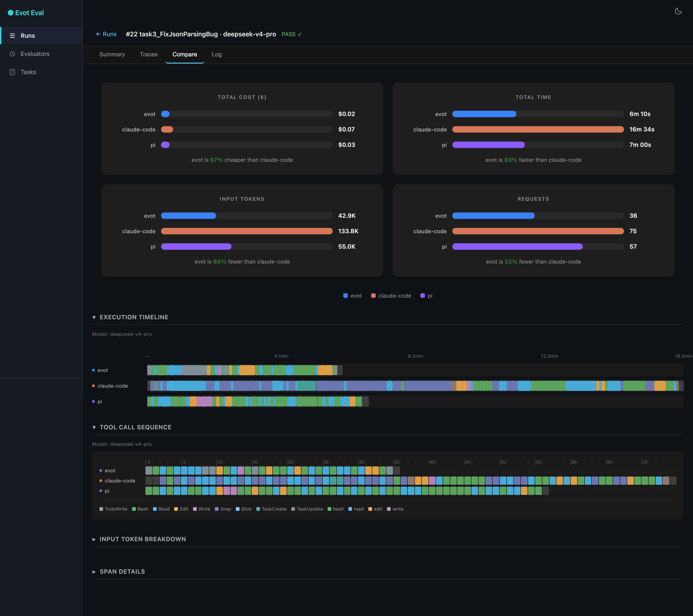This screenshot has width=693, height=616.
Task: Open the Log tab
Action: click(x=217, y=54)
